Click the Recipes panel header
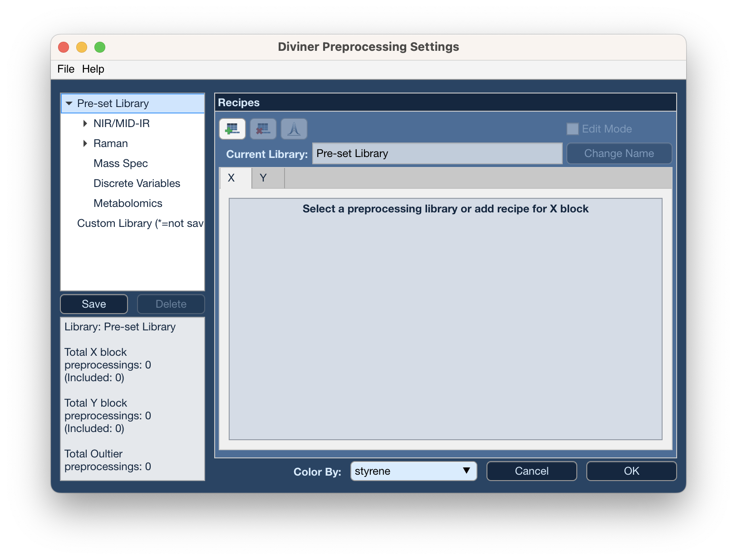This screenshot has height=560, width=737. tap(446, 103)
